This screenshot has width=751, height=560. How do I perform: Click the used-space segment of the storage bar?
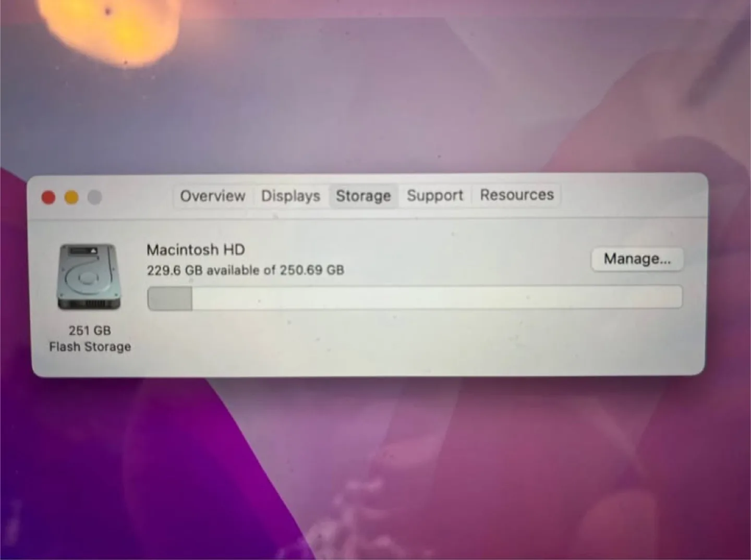[169, 297]
